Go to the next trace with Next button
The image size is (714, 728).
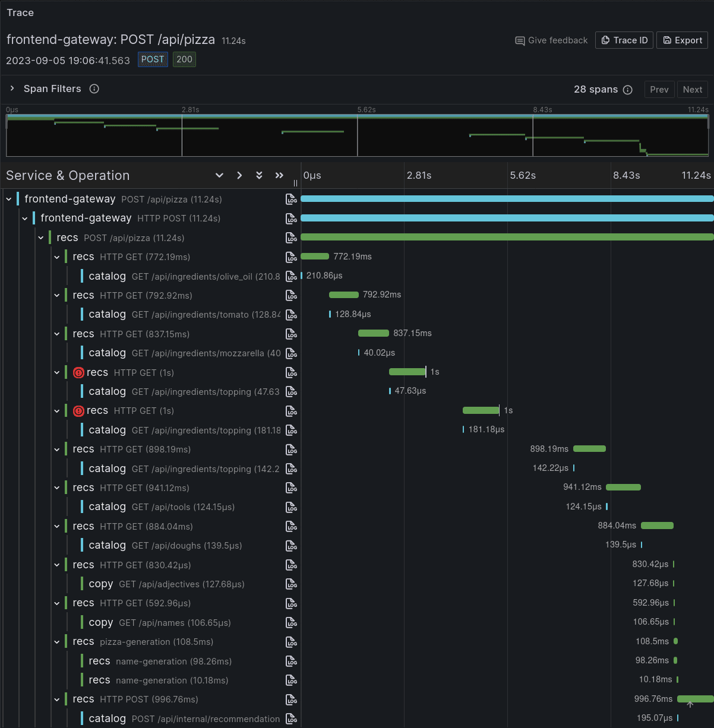pos(692,89)
